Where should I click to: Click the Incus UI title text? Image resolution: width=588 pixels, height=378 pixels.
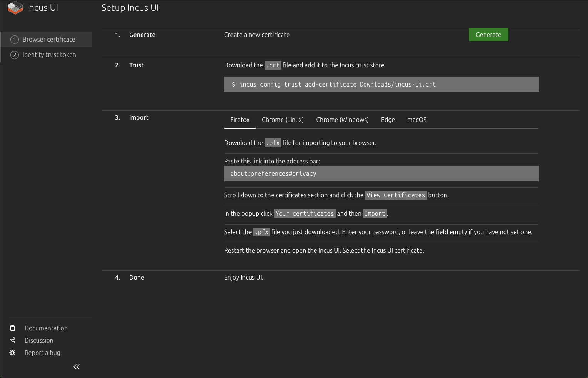pos(42,8)
